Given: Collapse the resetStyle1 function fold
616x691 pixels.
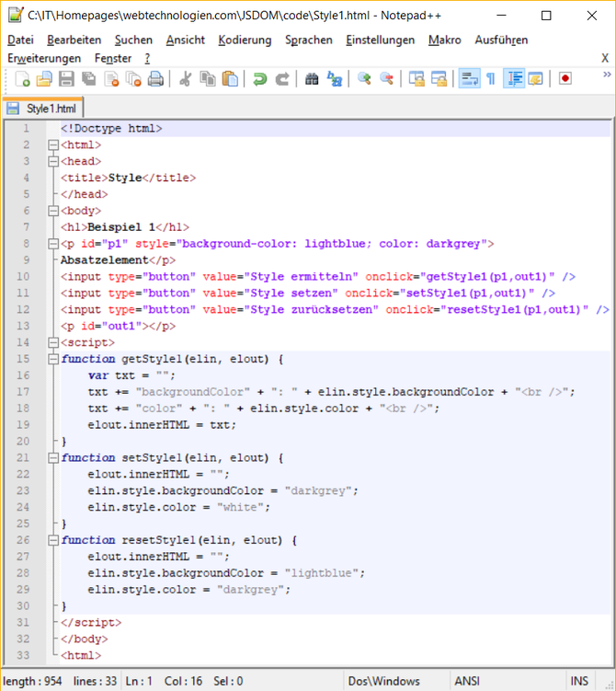Looking at the screenshot, I should tap(53, 540).
